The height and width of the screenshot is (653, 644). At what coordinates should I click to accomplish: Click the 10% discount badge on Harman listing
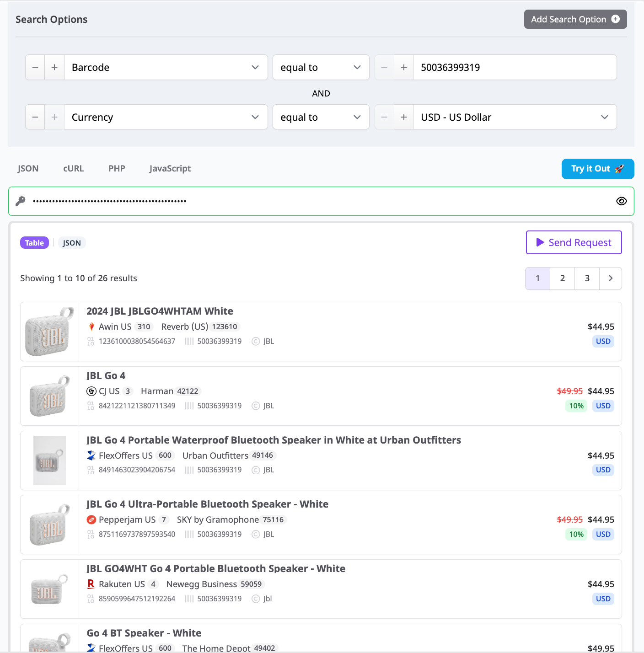tap(576, 406)
